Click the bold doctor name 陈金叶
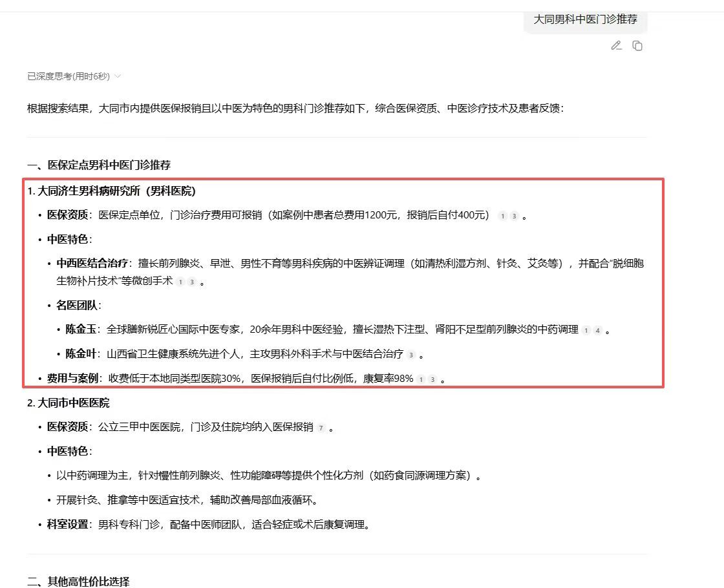 coord(81,354)
